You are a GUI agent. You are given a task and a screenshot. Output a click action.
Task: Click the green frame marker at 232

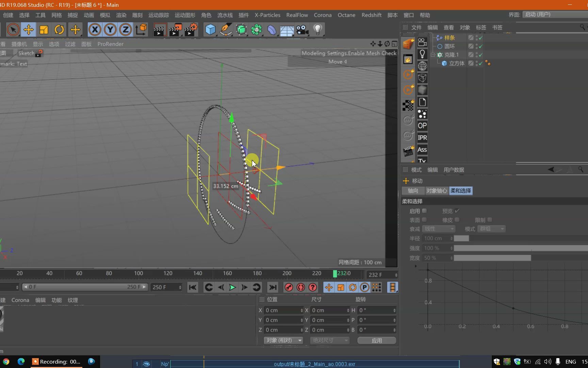335,274
